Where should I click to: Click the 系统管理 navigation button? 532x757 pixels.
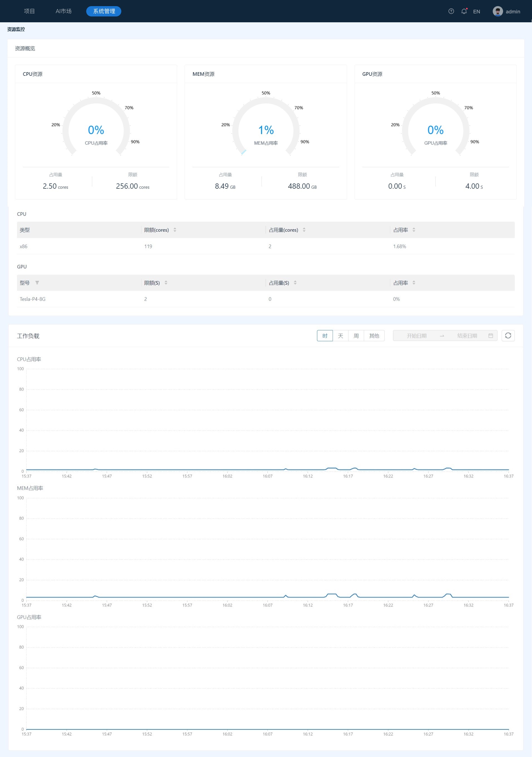pyautogui.click(x=104, y=11)
